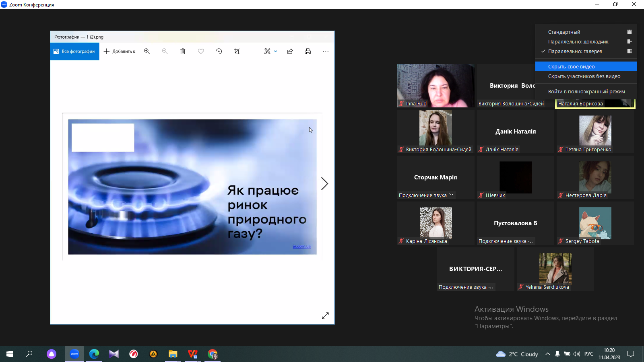
Task: Print the photo using printer icon
Action: tap(308, 51)
